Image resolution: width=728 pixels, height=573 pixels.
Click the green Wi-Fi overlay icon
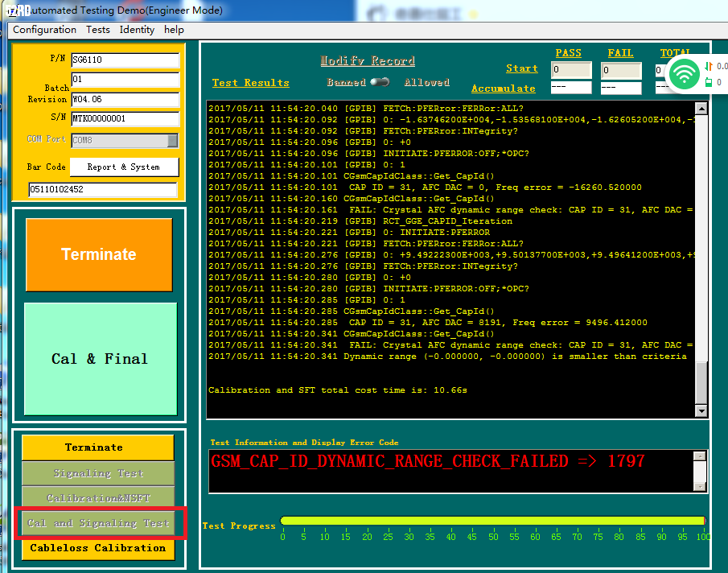pos(684,74)
